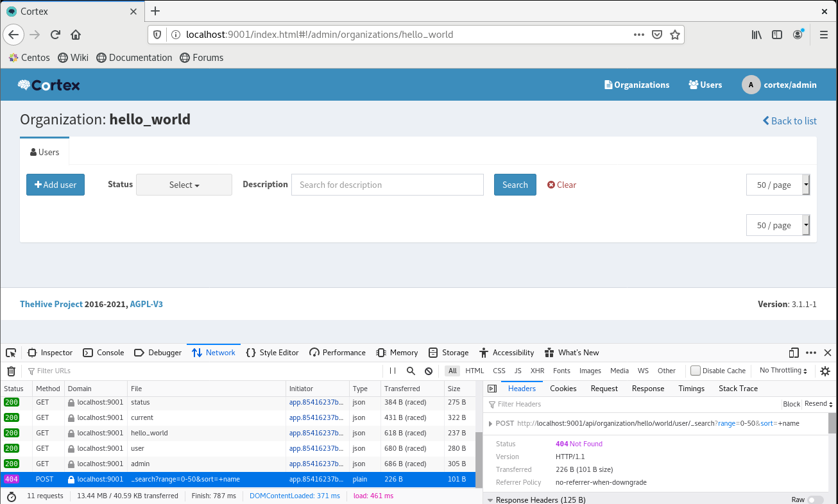Collapse the Response Headers section
The height and width of the screenshot is (504, 838).
coord(490,500)
